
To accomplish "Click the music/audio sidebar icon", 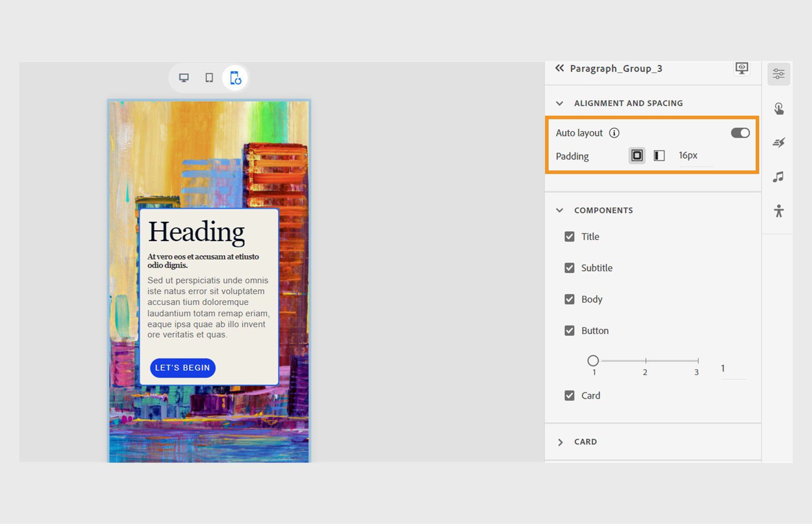I will pos(779,176).
